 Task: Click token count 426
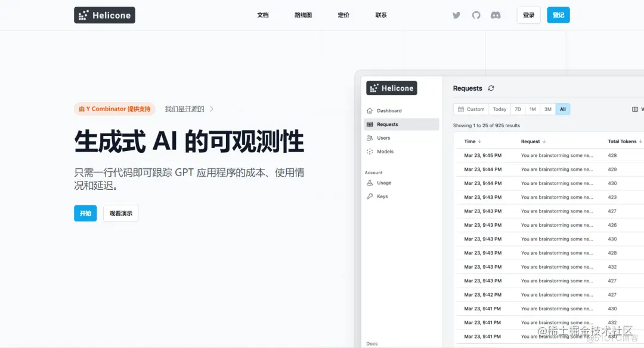click(x=612, y=225)
